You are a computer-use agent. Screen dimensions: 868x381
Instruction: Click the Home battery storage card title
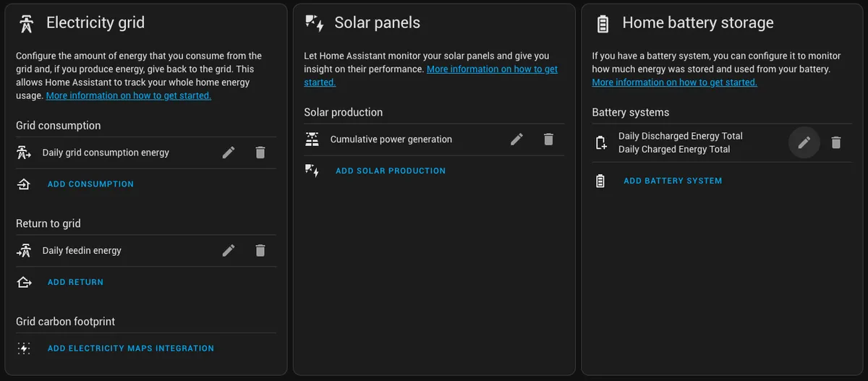tap(698, 23)
